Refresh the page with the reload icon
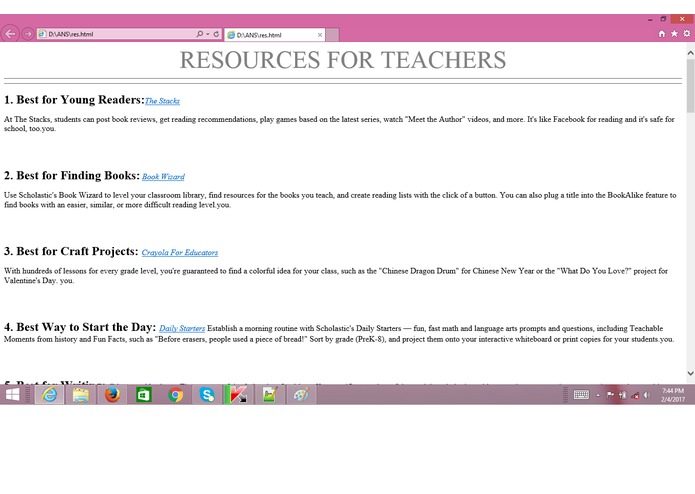 click(x=216, y=34)
